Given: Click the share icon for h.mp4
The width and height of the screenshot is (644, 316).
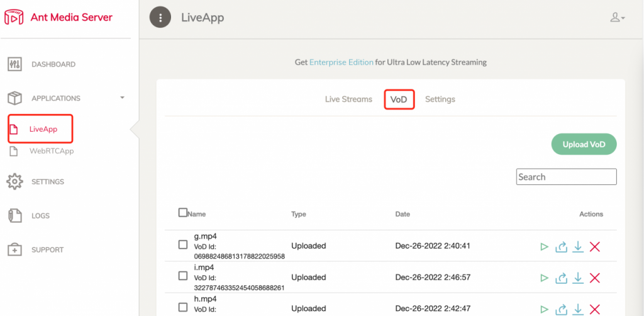Looking at the screenshot, I should click(x=561, y=309).
